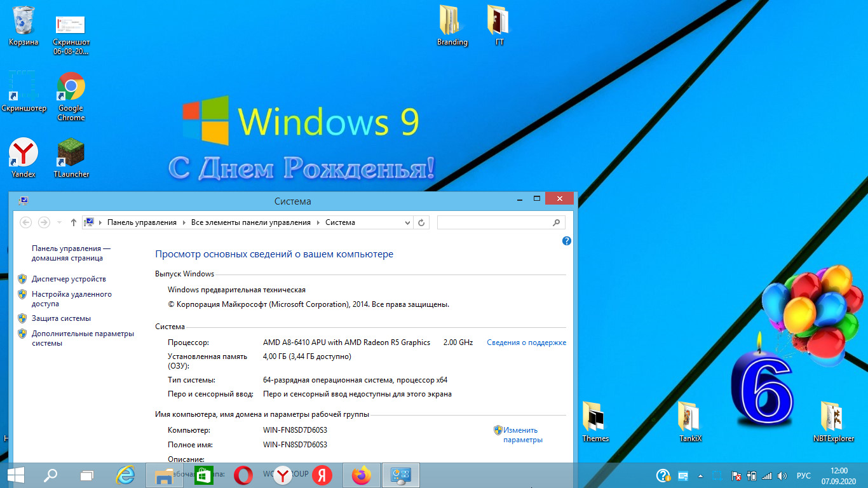The image size is (868, 488).
Task: Select Система in the address breadcrumb
Action: 341,222
